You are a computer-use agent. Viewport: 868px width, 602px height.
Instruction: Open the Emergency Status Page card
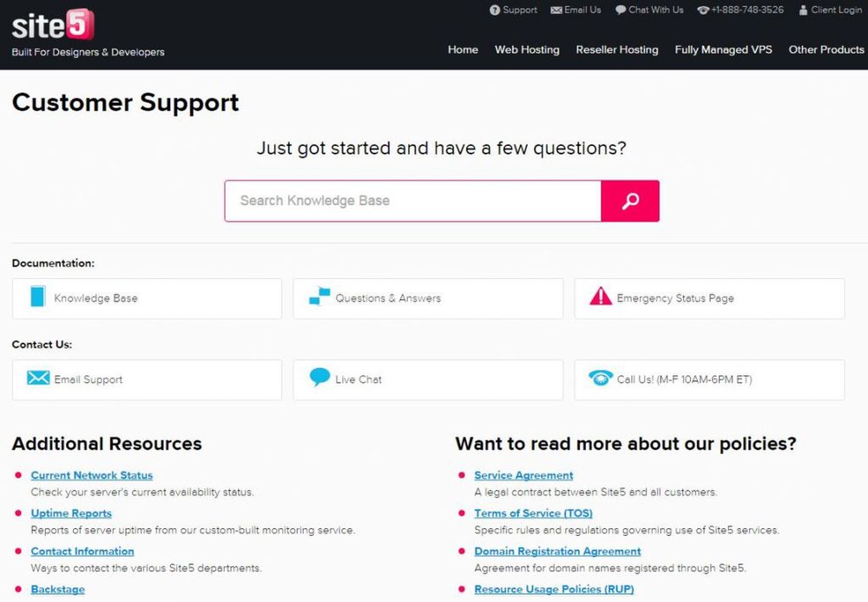(710, 299)
